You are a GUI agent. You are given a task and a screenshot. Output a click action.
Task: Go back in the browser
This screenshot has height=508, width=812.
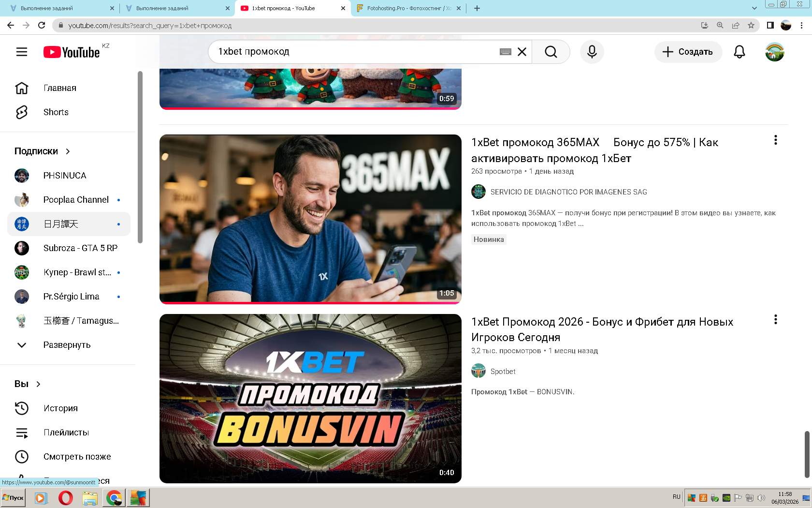point(11,25)
